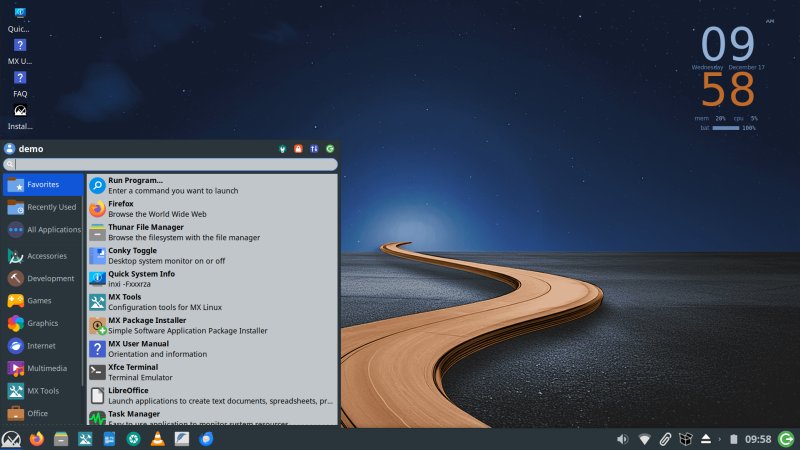Image resolution: width=800 pixels, height=450 pixels.
Task: Click the package updater box tray icon
Action: 685,439
